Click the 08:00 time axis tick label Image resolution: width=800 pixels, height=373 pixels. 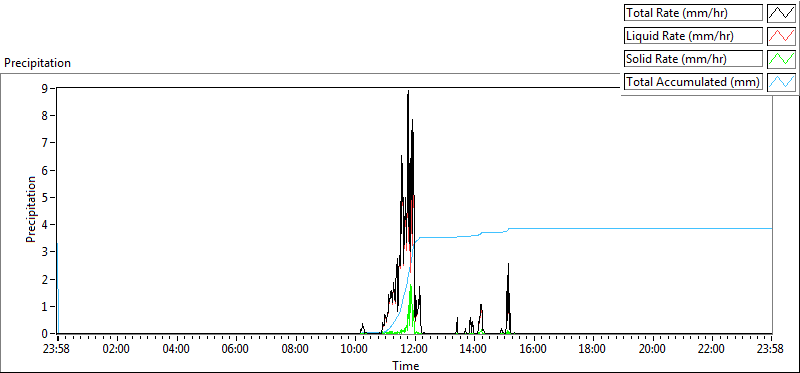pyautogui.click(x=295, y=350)
